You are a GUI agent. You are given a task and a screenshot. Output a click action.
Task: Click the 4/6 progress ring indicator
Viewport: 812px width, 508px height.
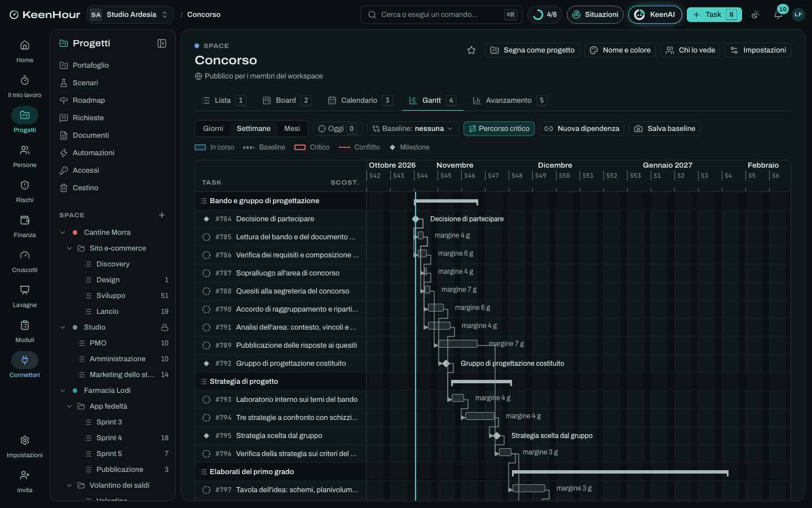click(545, 15)
